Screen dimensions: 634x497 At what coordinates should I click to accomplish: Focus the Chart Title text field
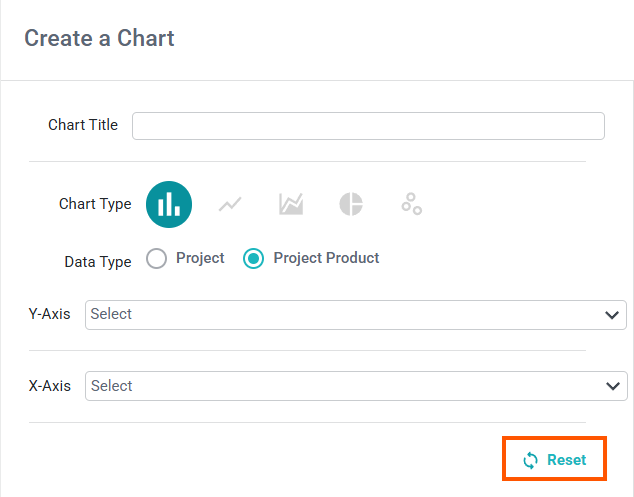[x=368, y=126]
